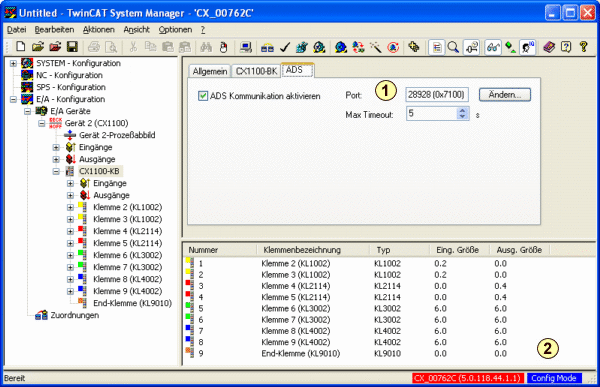Click the checkmark Check Configuration icon
The image size is (600, 387).
pos(285,47)
